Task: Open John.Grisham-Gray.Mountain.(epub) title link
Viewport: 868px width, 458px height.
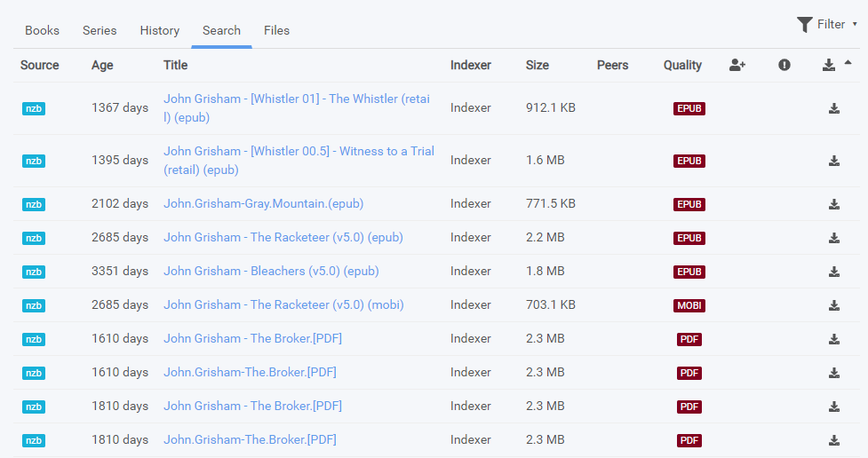Action: pos(263,204)
